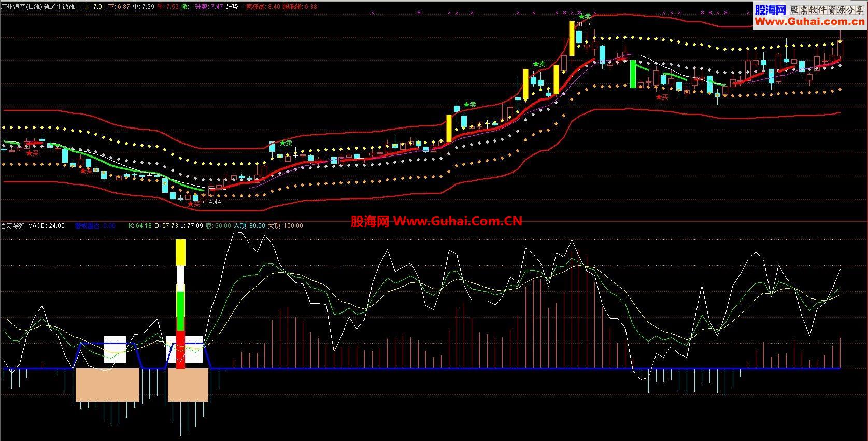Click the 8.37 high price label

pos(585,24)
